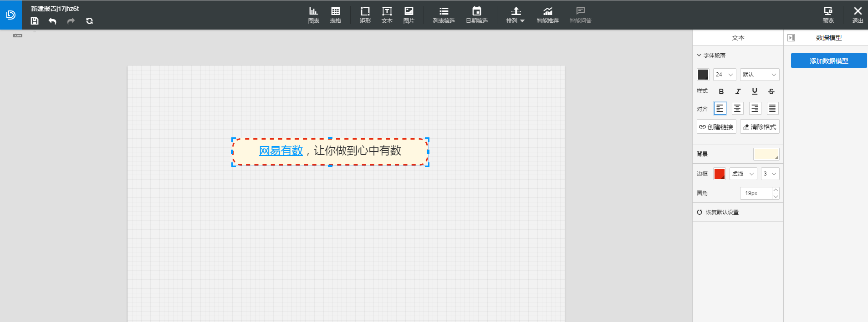Undo the last action
This screenshot has height=322, width=868.
(52, 21)
